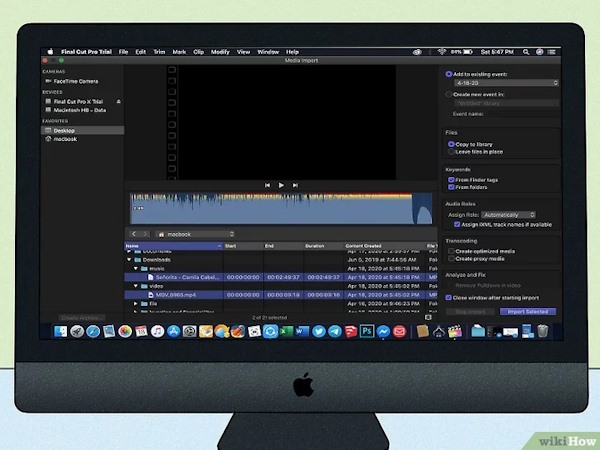Enable Create optimized media checkbox
Viewport: 600px width, 450px height.
pyautogui.click(x=451, y=251)
